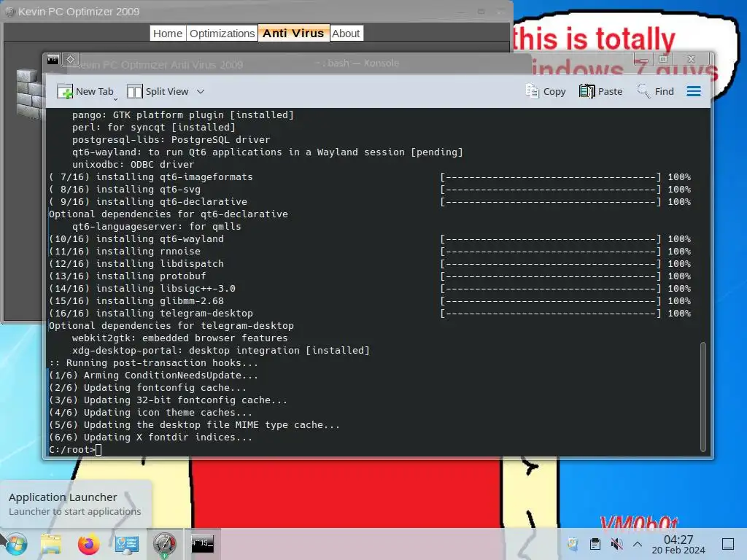Screen dimensions: 747x560
Task: Click the 'installing telegram-desktop' line
Action: click(x=150, y=314)
